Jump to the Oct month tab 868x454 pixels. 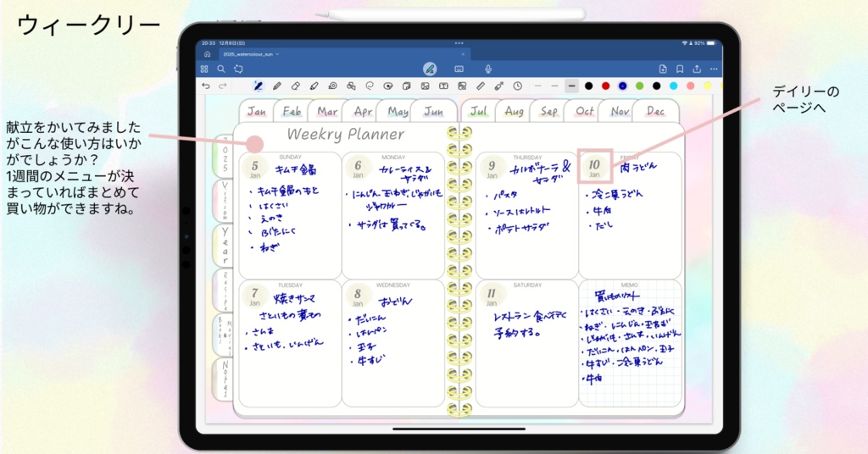pyautogui.click(x=585, y=111)
